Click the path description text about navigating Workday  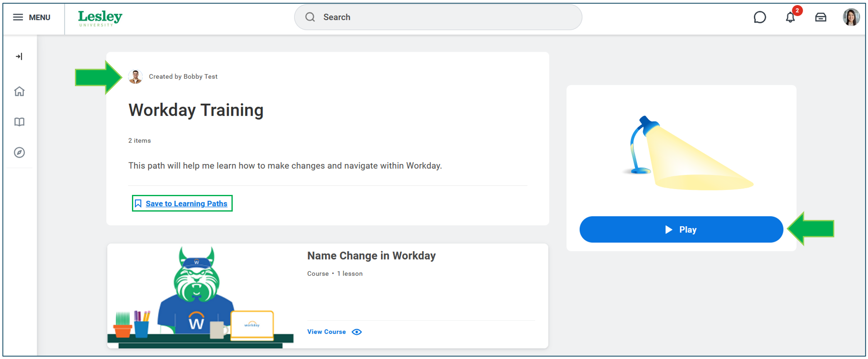tap(285, 166)
